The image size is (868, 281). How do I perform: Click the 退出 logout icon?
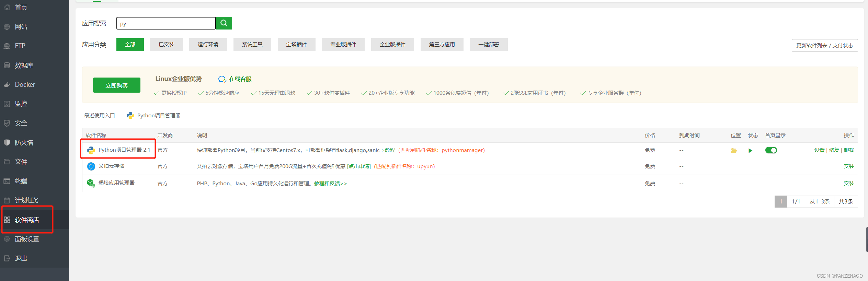[x=7, y=258]
